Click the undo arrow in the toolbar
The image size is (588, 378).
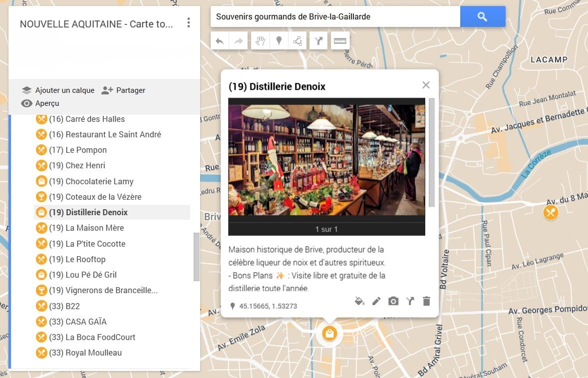(x=220, y=40)
